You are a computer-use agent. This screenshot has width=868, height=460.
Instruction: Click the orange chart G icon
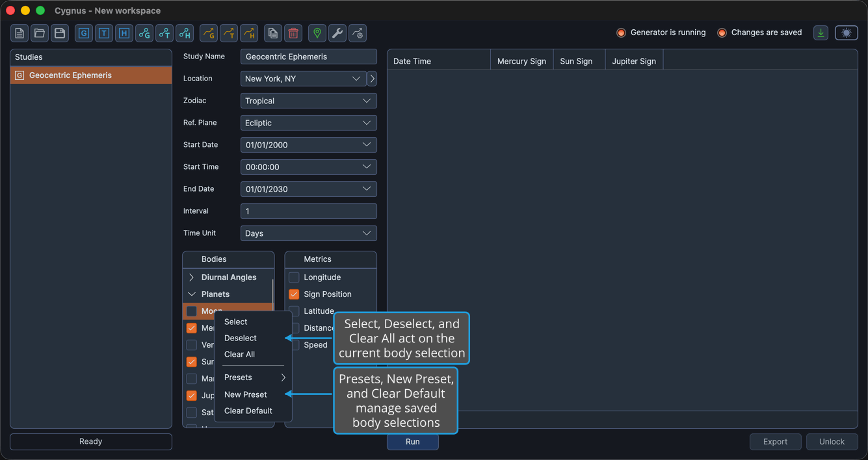pyautogui.click(x=209, y=33)
